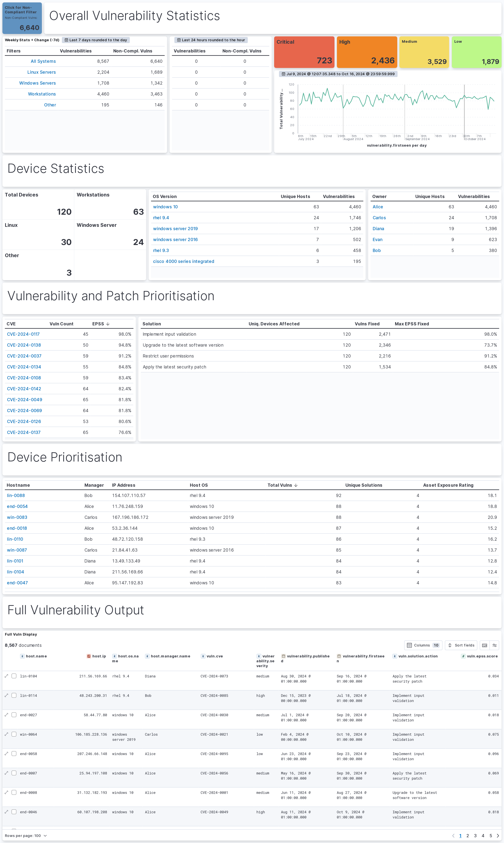Image resolution: width=504 pixels, height=843 pixels.
Task: Expand row details for lin-0104 document
Action: (x=7, y=676)
